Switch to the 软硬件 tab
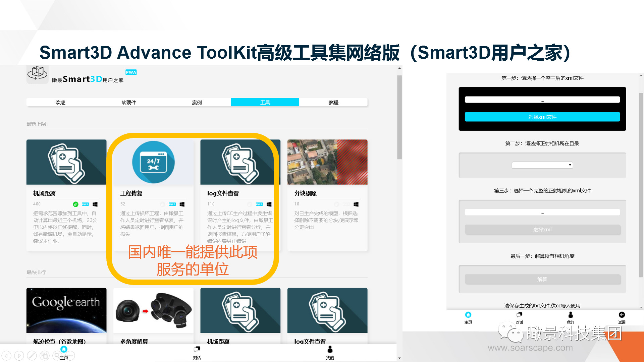Screen dimensions: 644x362 pyautogui.click(x=129, y=102)
